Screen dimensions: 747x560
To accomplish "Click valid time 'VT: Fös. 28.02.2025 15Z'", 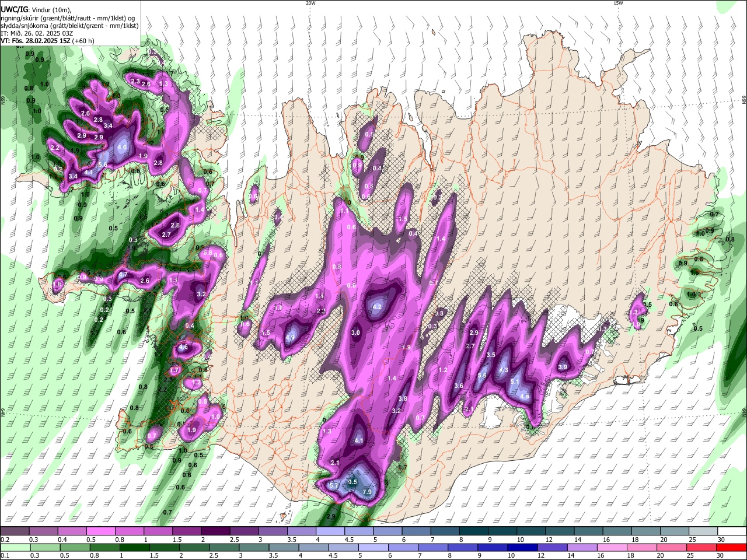I will tap(36, 41).
